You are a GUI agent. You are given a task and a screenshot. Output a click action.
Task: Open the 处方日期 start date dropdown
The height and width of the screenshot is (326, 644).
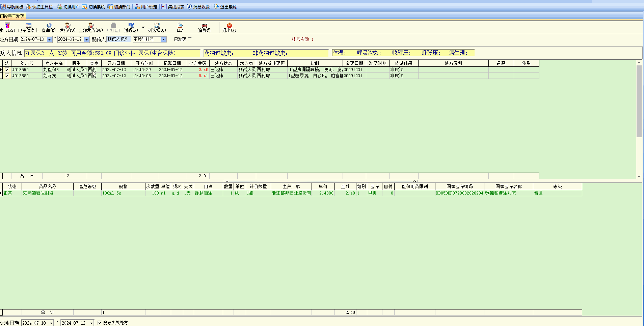[49, 39]
